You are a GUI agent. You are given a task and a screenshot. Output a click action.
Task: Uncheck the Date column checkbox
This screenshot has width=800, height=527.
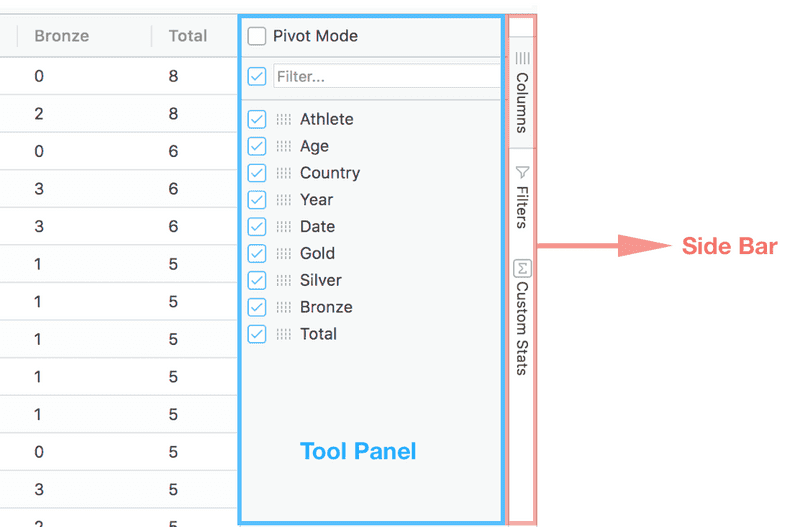pyautogui.click(x=257, y=227)
